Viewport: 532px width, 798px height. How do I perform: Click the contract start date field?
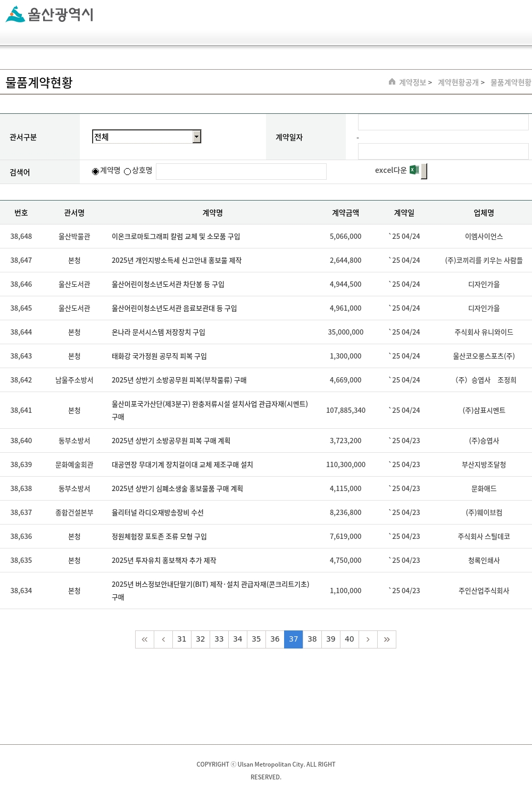pos(443,122)
